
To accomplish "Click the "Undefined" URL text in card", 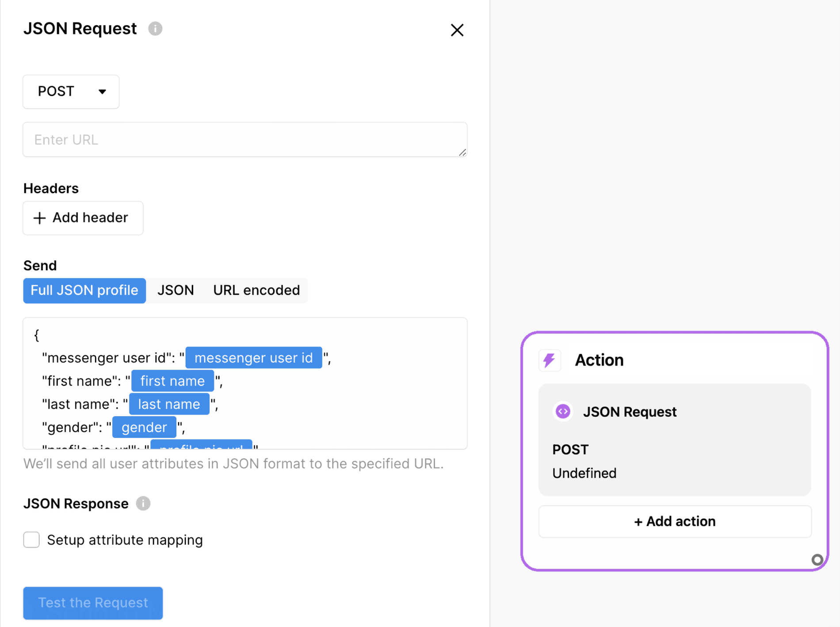I will pos(584,473).
